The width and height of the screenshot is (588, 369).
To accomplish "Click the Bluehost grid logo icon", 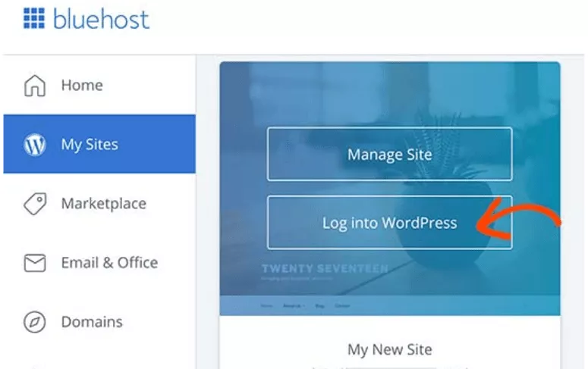I will (34, 18).
